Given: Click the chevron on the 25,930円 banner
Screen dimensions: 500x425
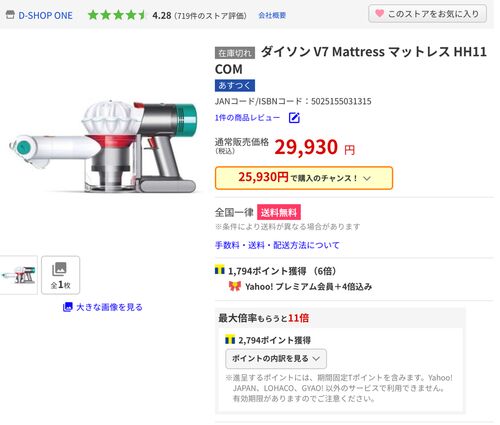Looking at the screenshot, I should [x=367, y=178].
